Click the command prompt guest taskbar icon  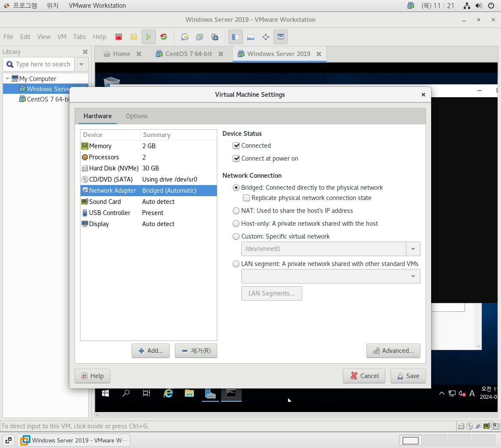(231, 394)
